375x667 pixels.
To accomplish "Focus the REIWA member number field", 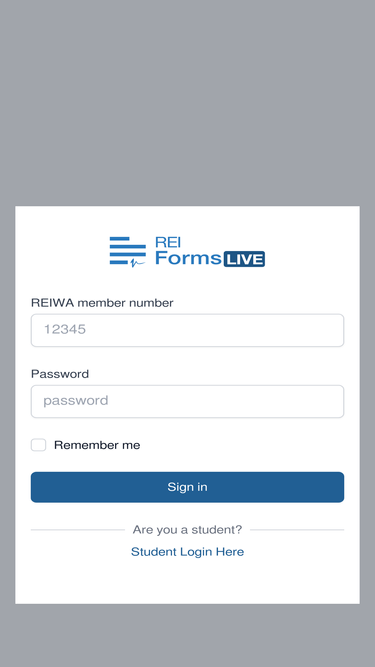I will [x=188, y=330].
